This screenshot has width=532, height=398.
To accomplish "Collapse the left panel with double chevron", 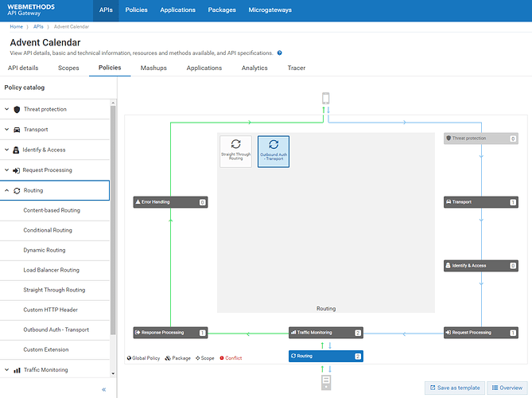I will click(x=103, y=389).
